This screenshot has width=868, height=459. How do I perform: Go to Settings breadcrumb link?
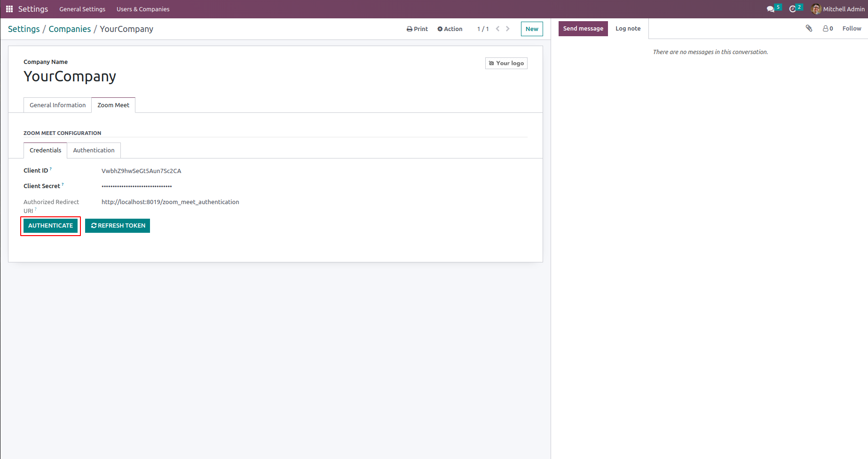[x=24, y=29]
